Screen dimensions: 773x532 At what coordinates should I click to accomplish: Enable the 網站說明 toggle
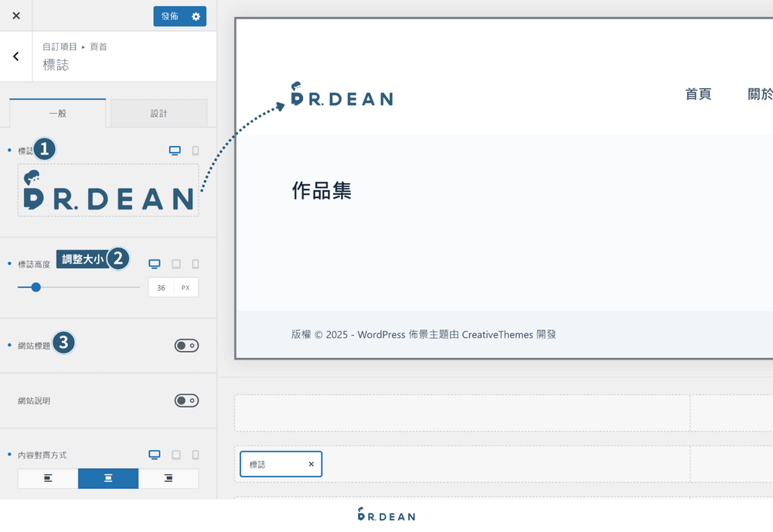[x=186, y=401]
